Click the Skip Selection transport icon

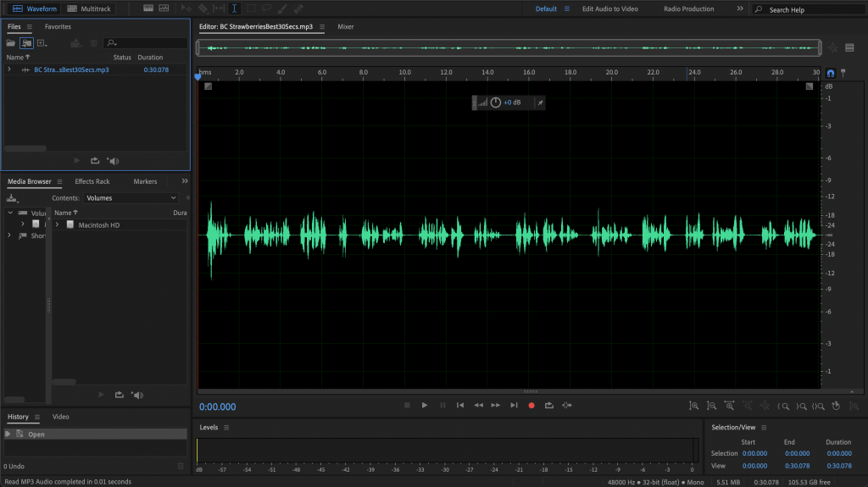coord(567,406)
